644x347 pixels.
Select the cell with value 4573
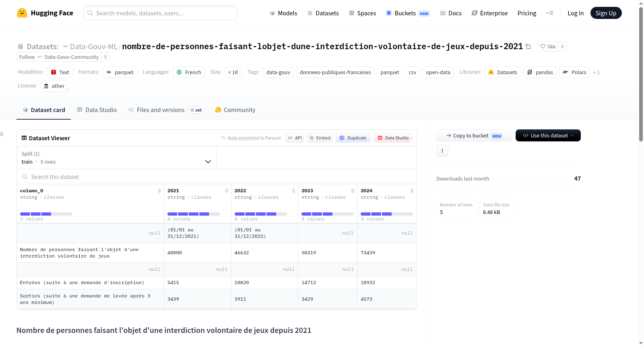pyautogui.click(x=387, y=299)
